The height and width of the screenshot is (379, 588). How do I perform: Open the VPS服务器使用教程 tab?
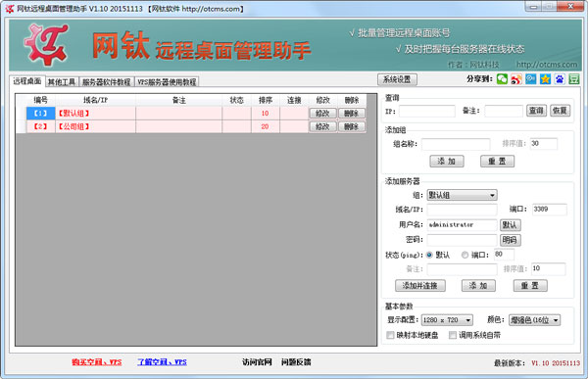pos(167,81)
